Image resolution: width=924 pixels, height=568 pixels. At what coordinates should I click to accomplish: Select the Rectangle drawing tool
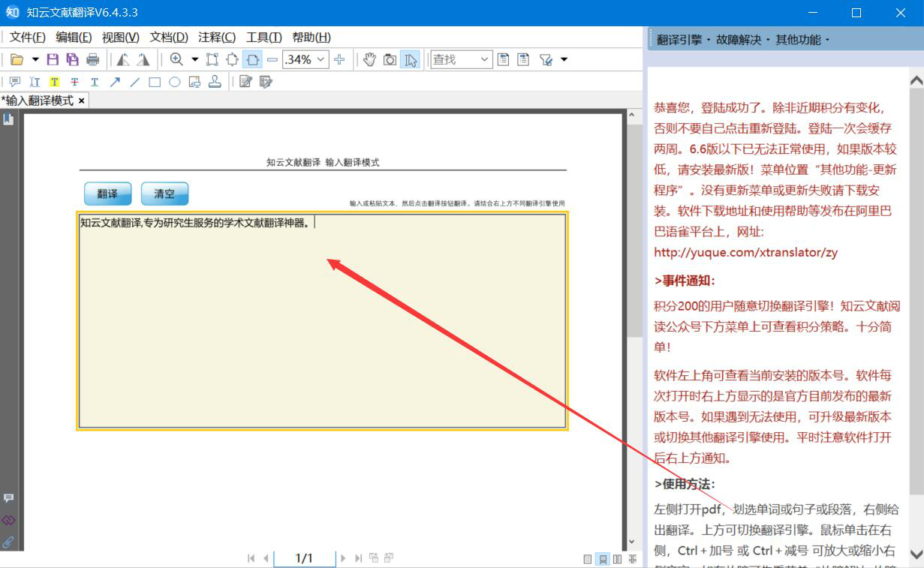[155, 82]
